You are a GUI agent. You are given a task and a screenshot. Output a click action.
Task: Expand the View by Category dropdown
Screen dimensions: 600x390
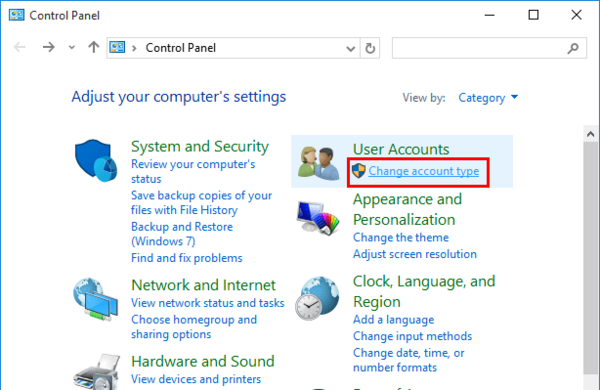click(488, 98)
